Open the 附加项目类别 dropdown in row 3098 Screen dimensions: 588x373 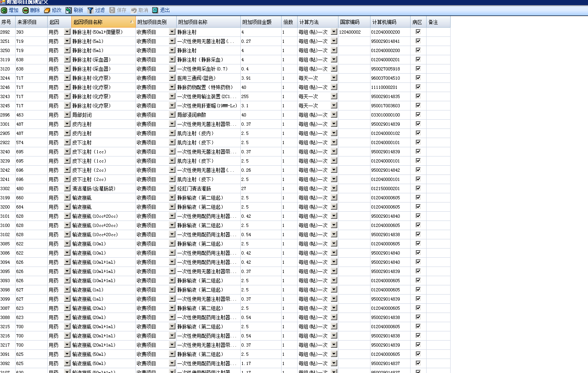(x=172, y=289)
